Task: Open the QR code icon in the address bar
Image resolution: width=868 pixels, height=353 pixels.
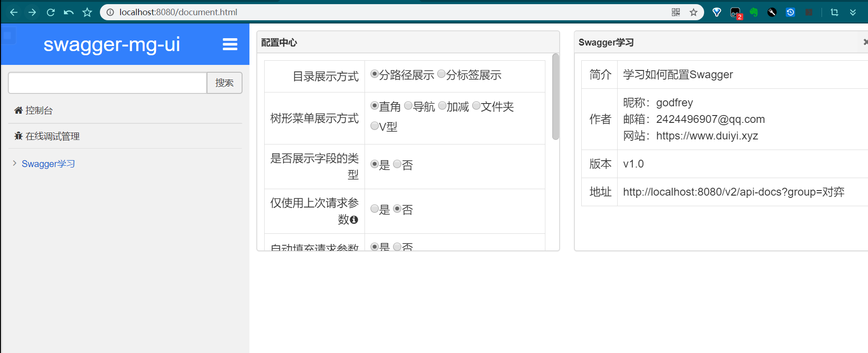Action: [x=676, y=12]
